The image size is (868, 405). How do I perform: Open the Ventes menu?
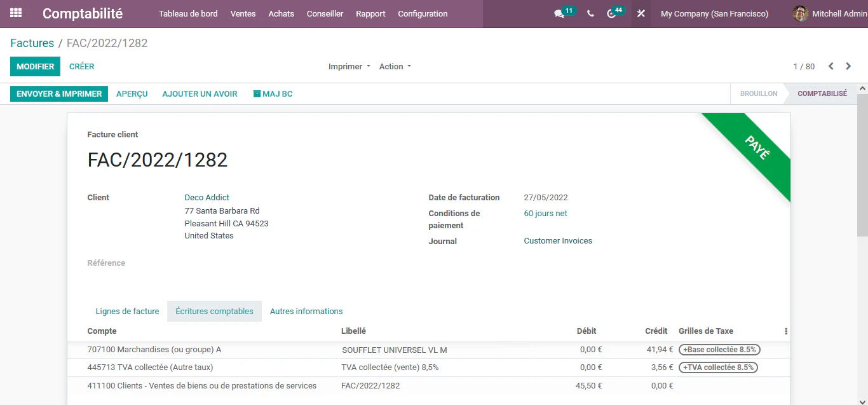[x=243, y=13]
